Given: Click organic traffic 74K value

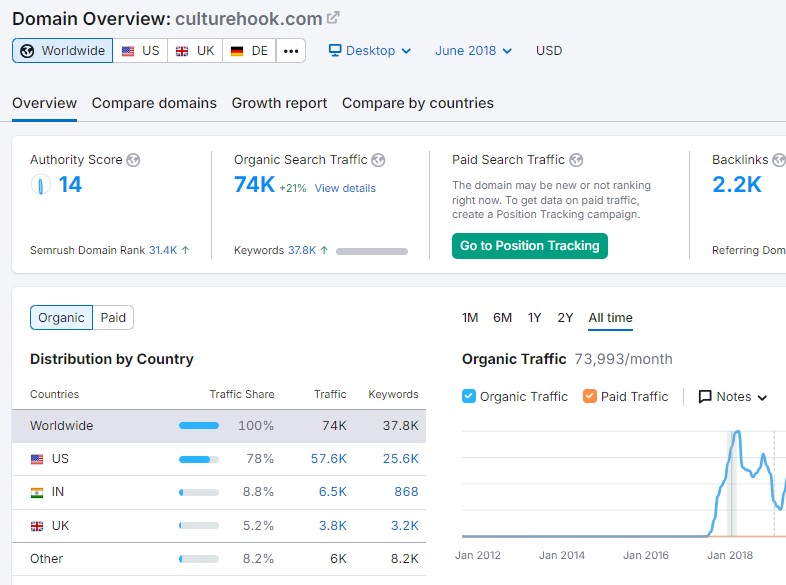Looking at the screenshot, I should [x=254, y=184].
